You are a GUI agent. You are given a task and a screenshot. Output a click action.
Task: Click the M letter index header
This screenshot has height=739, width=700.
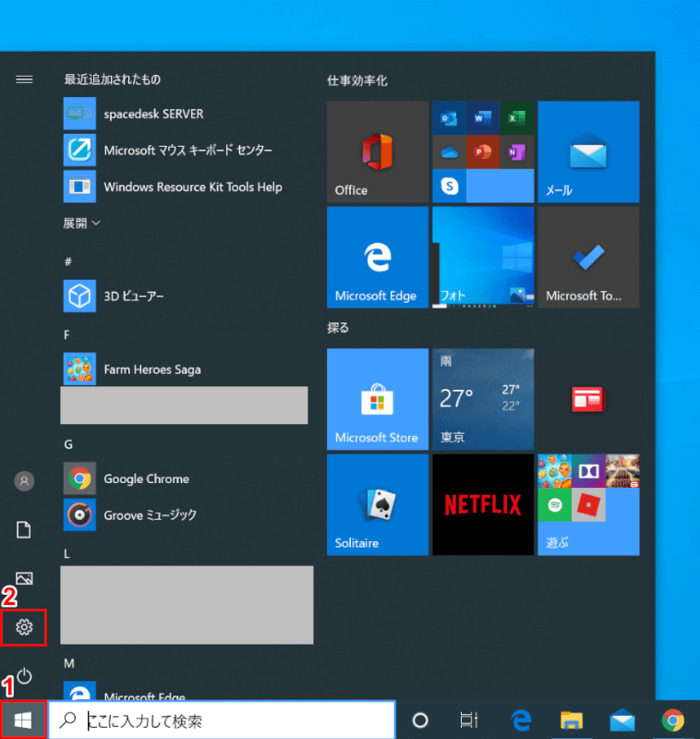[x=69, y=663]
